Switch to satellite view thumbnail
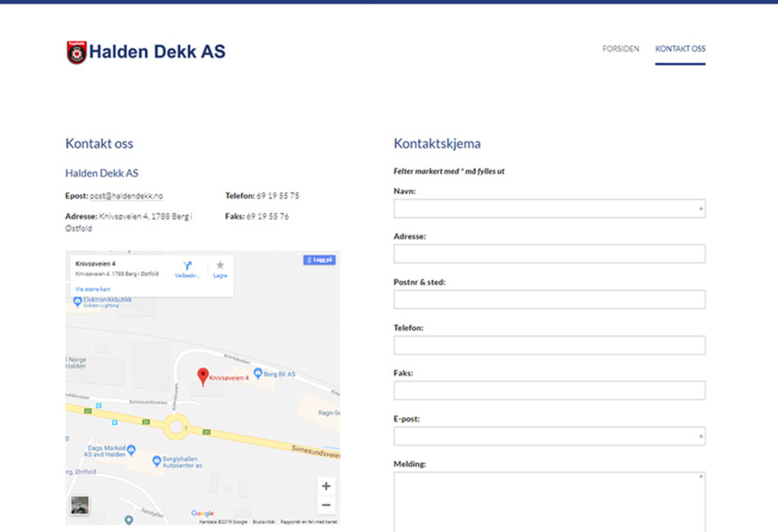 pos(79,505)
